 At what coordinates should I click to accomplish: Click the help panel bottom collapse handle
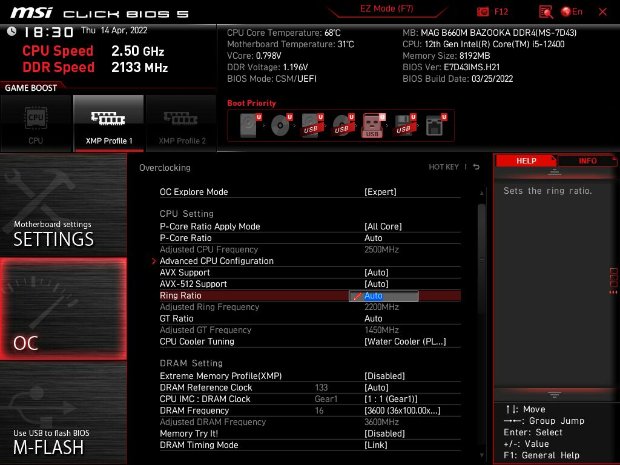pos(554,395)
